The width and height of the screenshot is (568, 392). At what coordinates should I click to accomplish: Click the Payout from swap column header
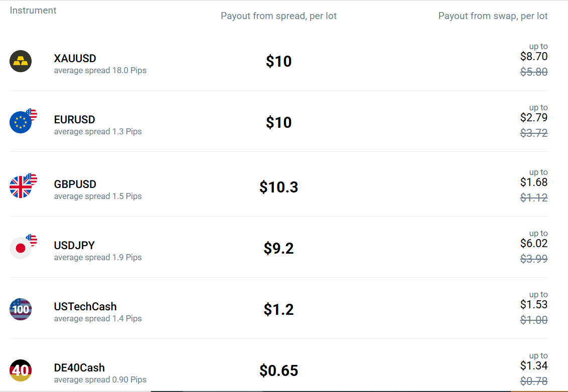pos(493,16)
